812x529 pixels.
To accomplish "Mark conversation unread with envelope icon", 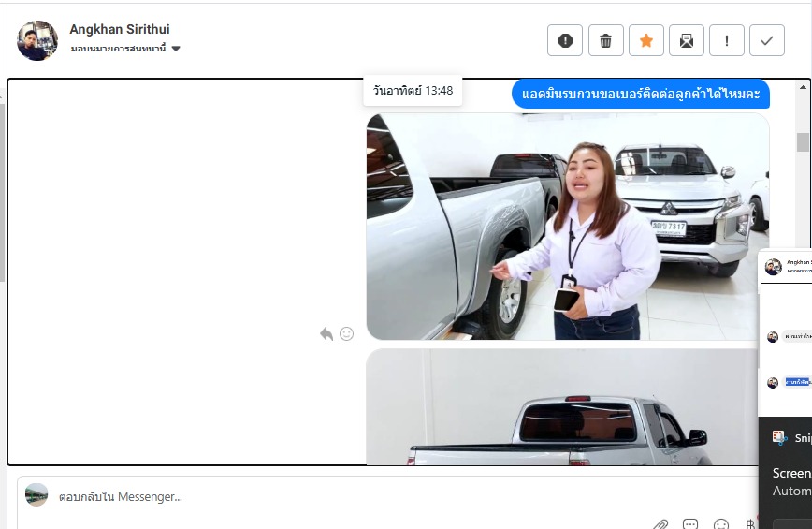I will pyautogui.click(x=686, y=40).
